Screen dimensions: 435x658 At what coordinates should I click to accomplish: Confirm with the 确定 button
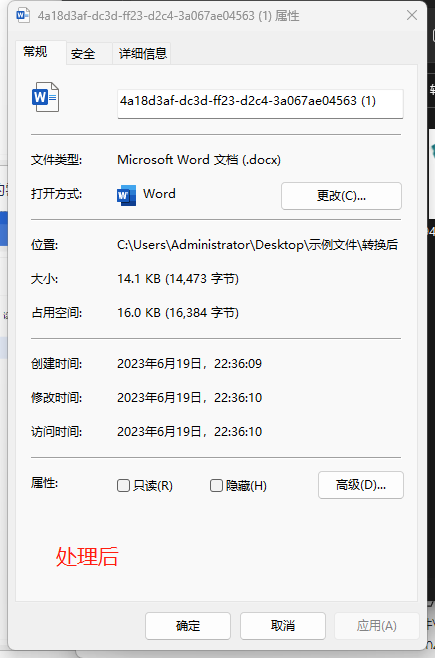188,626
